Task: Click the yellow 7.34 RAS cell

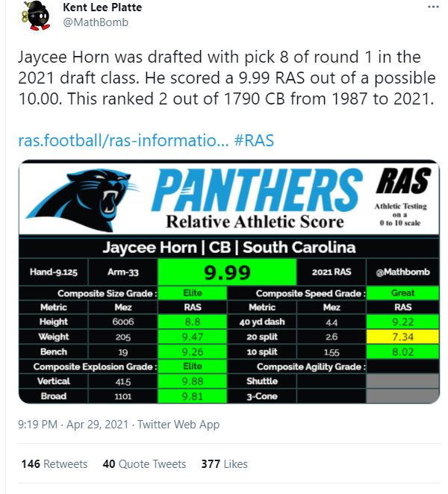Action: [x=402, y=337]
